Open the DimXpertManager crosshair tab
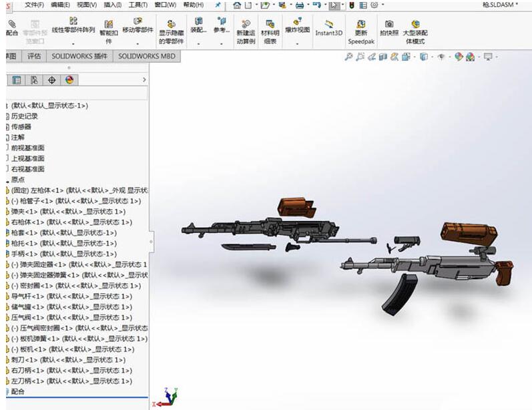 [51, 80]
